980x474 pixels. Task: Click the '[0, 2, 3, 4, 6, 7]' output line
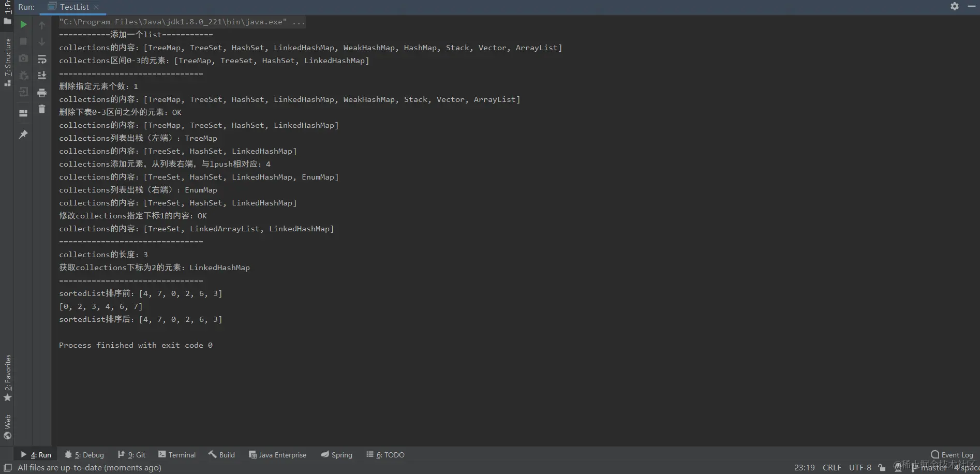pyautogui.click(x=101, y=306)
